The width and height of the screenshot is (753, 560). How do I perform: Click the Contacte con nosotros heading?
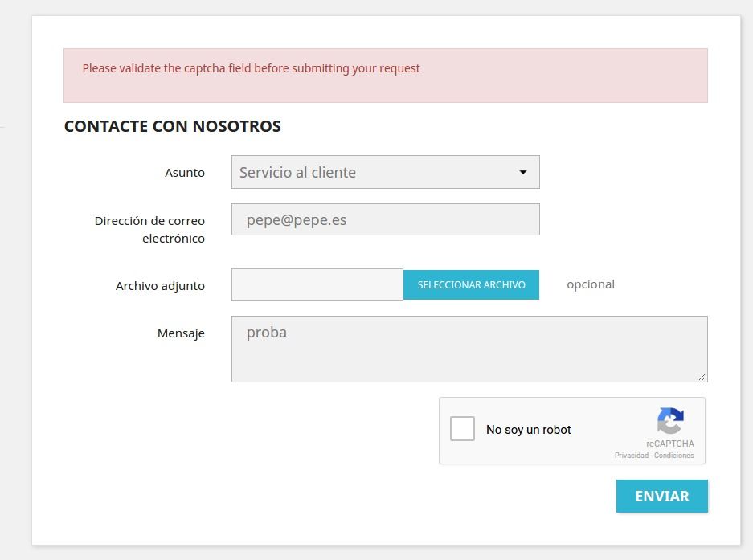[x=173, y=126]
